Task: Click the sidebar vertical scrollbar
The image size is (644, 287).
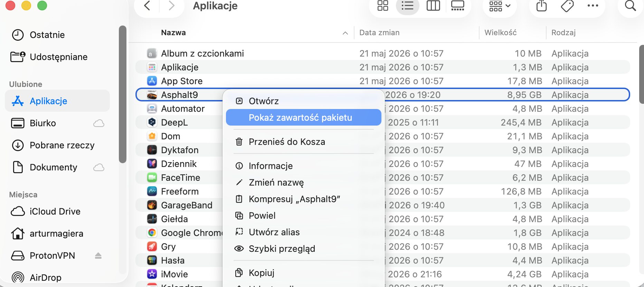Action: (x=122, y=94)
